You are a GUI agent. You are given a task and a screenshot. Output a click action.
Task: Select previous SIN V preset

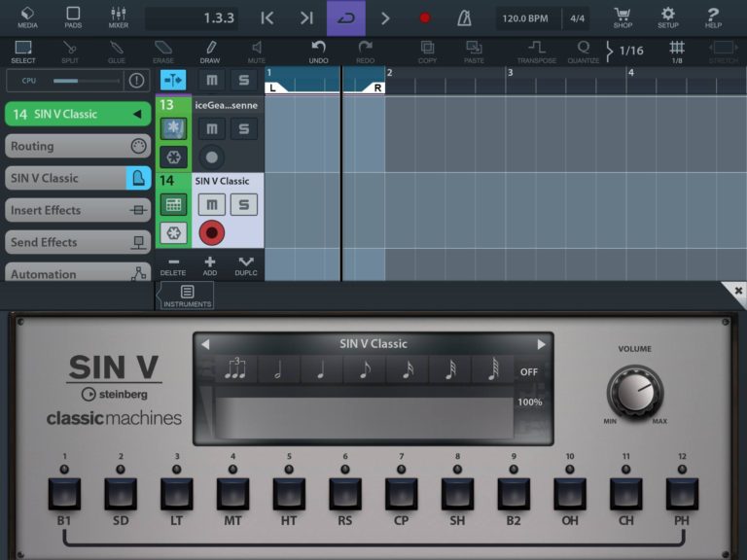tap(205, 344)
